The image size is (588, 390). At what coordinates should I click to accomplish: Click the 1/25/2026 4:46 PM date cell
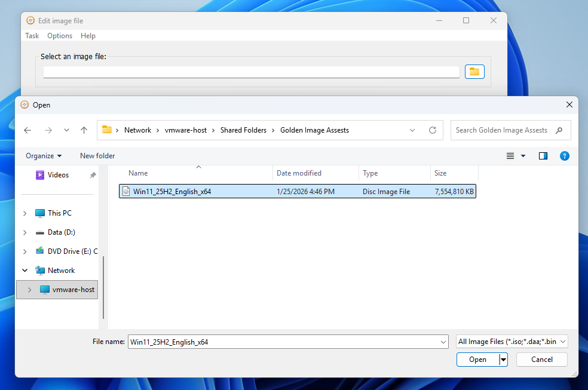coord(305,192)
